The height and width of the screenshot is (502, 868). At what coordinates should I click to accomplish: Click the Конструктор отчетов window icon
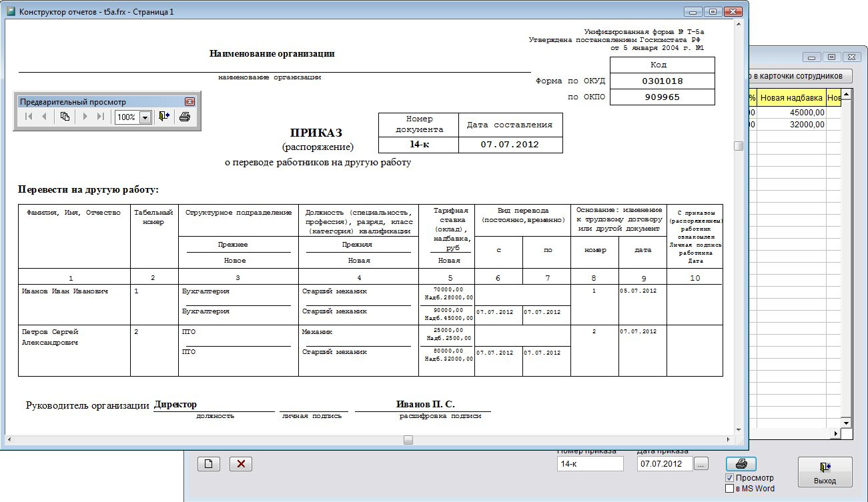tap(11, 12)
